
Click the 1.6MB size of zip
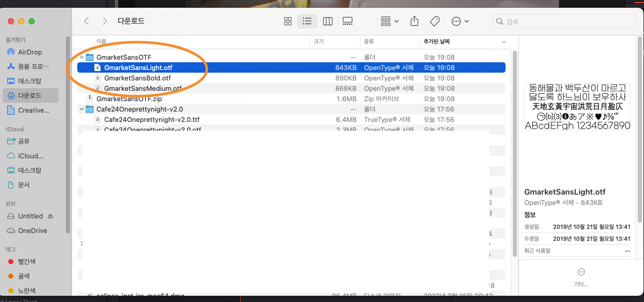point(346,99)
